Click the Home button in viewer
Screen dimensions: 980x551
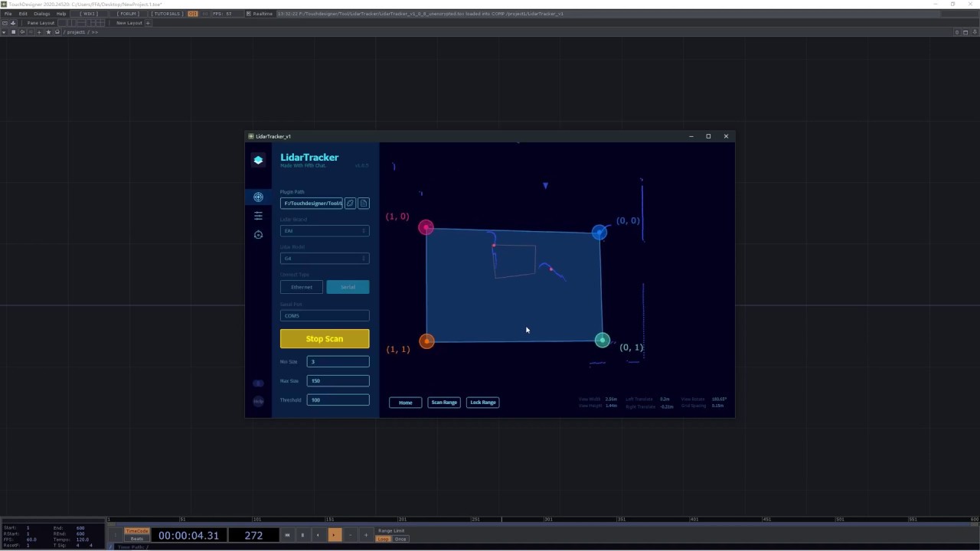[405, 403]
